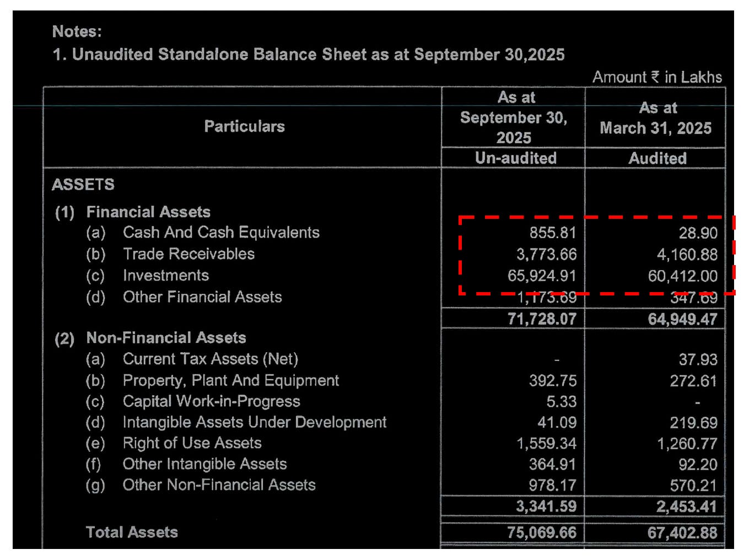
Task: Click the investments value 65,924.91
Action: pyautogui.click(x=542, y=276)
